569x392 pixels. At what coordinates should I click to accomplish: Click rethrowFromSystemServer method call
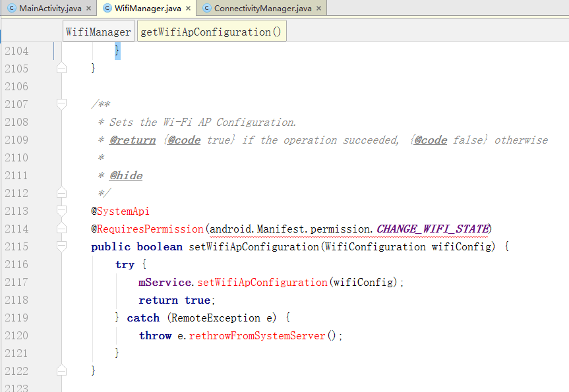(x=257, y=335)
